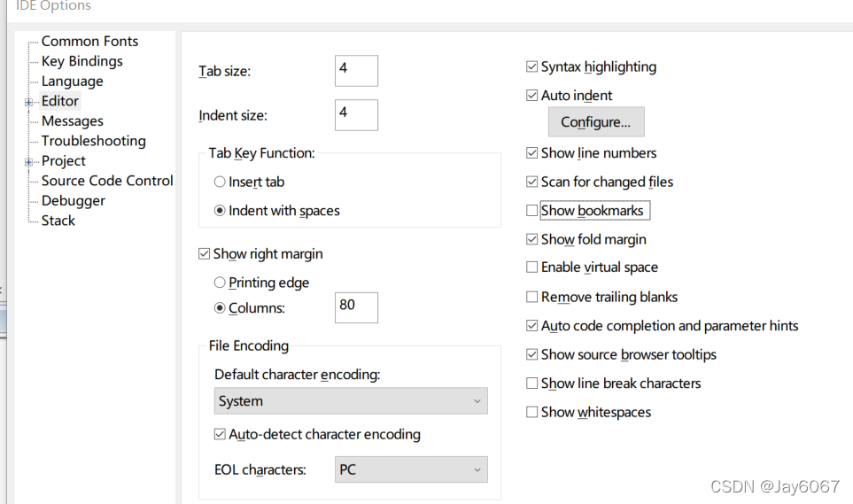
Task: Uncheck Auto-detect character encoding
Action: [x=221, y=435]
